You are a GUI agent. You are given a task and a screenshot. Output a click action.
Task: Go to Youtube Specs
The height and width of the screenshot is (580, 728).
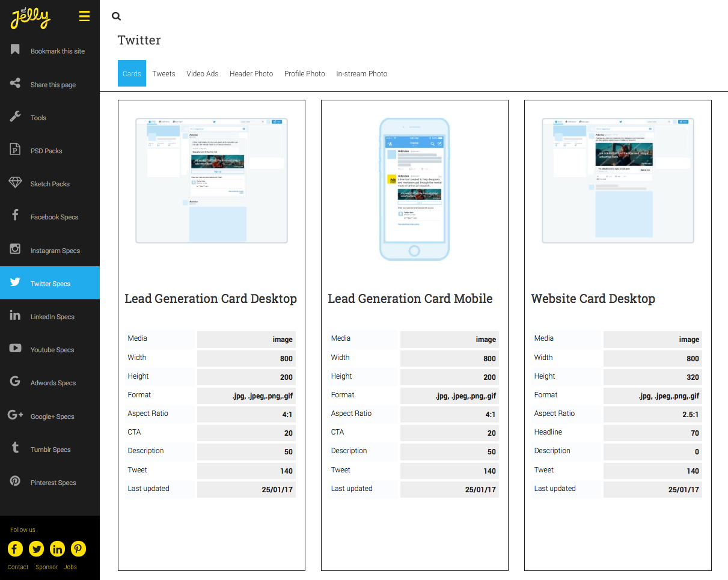[52, 350]
